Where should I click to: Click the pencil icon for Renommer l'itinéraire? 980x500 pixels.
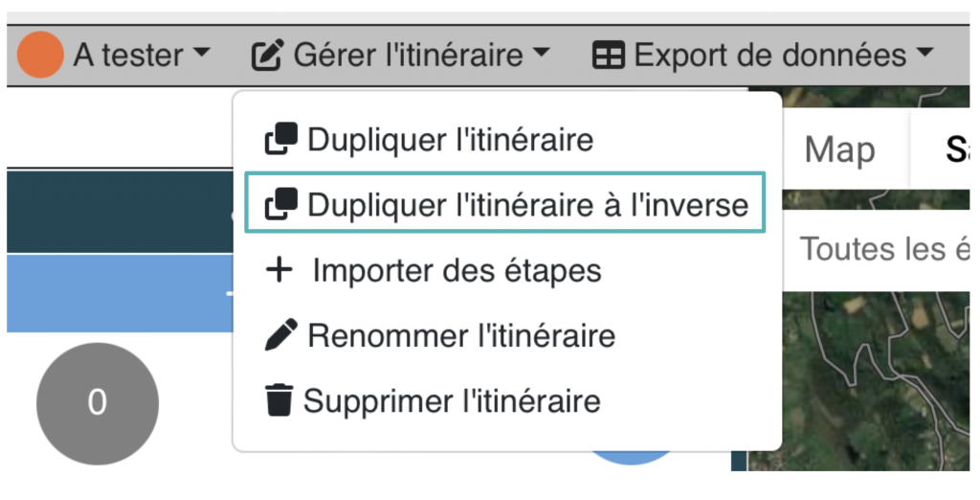pyautogui.click(x=281, y=335)
